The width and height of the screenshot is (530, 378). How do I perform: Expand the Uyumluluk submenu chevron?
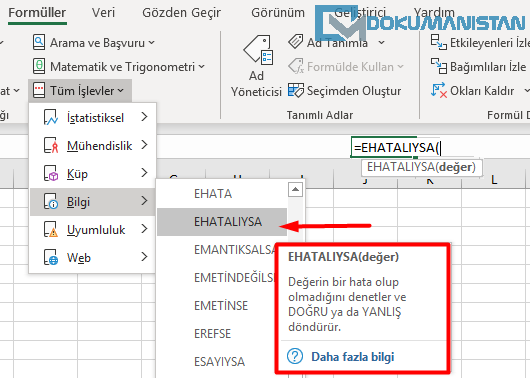point(144,229)
